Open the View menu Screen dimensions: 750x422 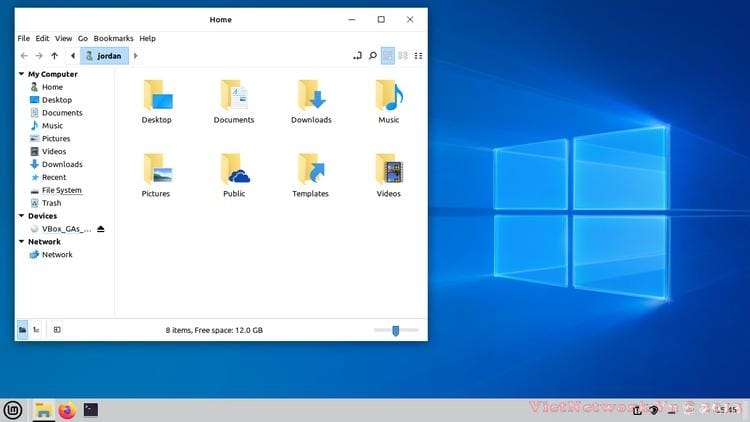tap(63, 38)
